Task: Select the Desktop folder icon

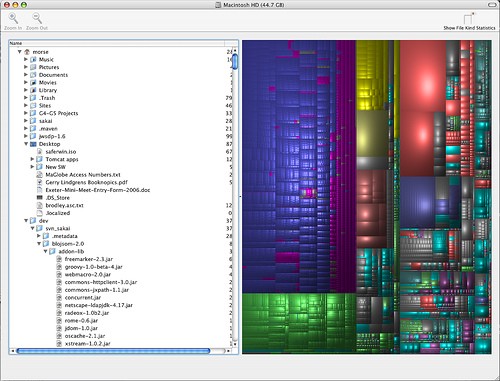Action: point(33,144)
